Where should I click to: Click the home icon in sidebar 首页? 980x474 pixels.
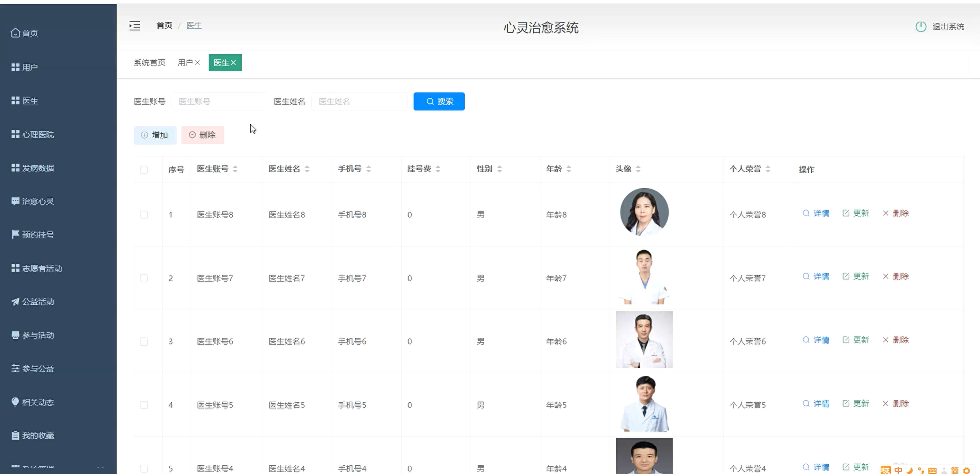[x=15, y=33]
